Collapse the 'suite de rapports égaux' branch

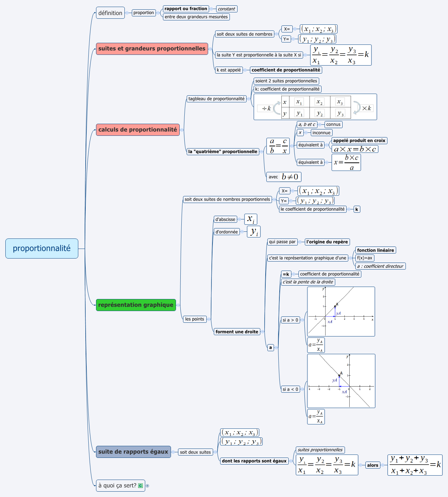point(173,452)
